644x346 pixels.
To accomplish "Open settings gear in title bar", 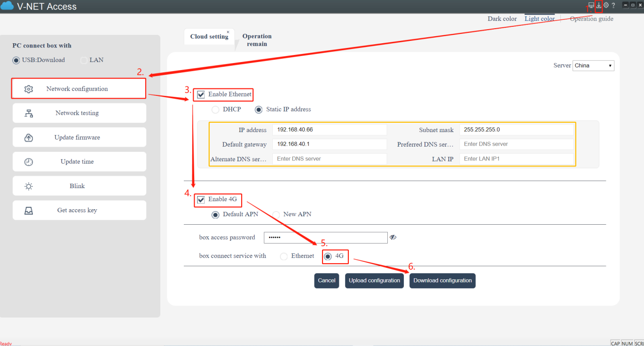I will point(606,6).
